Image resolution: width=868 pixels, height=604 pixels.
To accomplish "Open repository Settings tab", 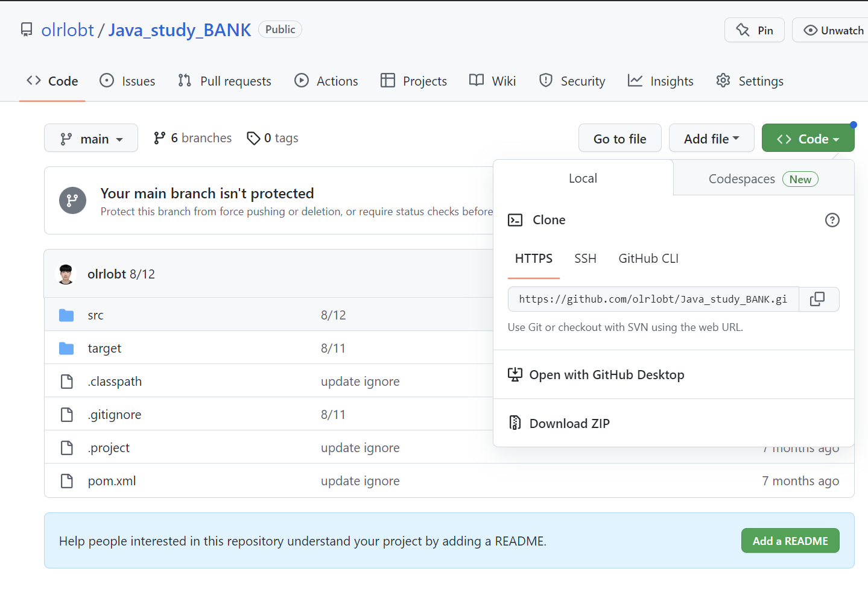I will tap(750, 81).
